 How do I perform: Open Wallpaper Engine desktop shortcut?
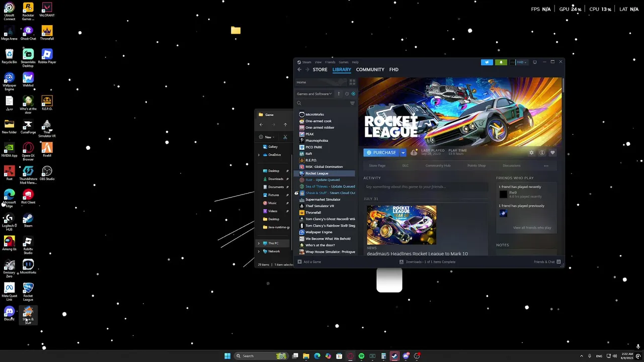tap(9, 82)
